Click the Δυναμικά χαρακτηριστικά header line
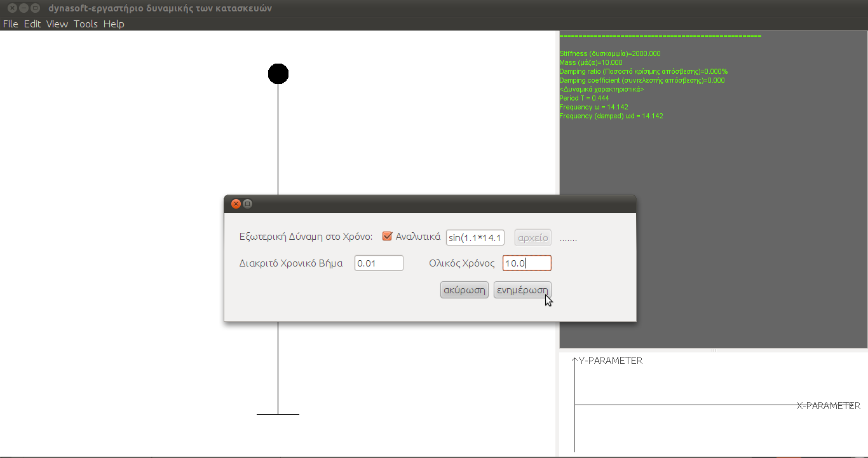Image resolution: width=868 pixels, height=458 pixels. tap(602, 90)
